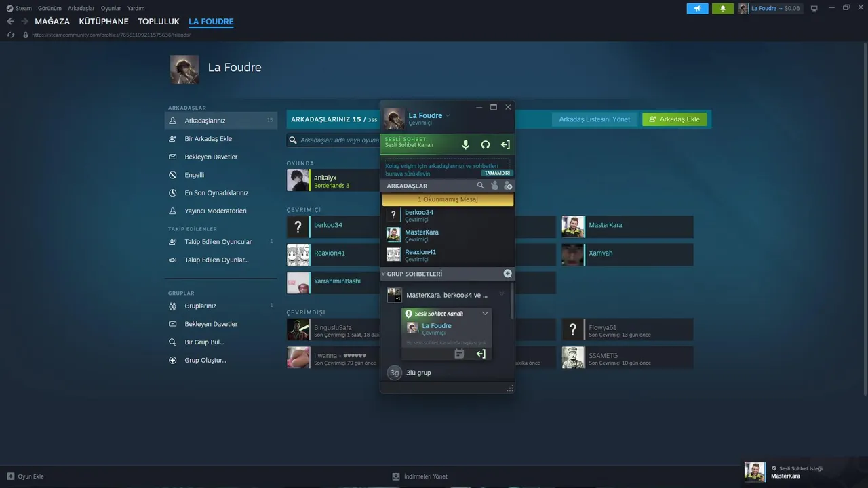This screenshot has height=488, width=868.
Task: Navigate back with the left arrow
Action: point(10,22)
